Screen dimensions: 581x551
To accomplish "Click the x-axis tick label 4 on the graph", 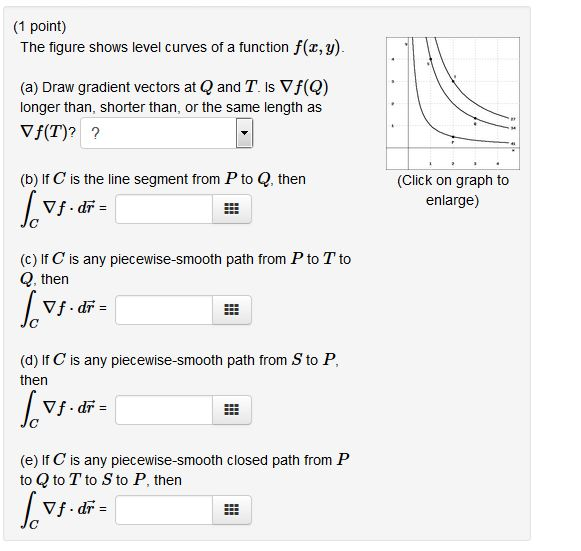I will tap(498, 163).
